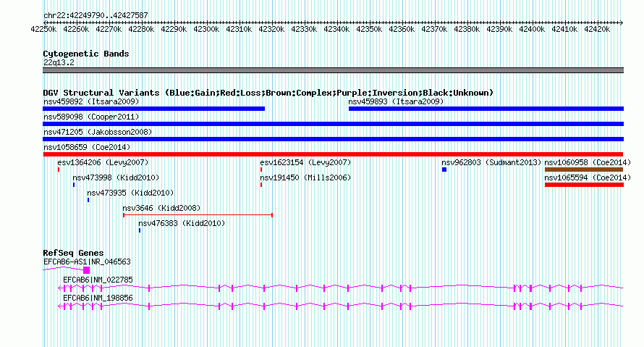Open the RefSeq Genes track title
Screen dimensions: 644x347
tap(73, 253)
